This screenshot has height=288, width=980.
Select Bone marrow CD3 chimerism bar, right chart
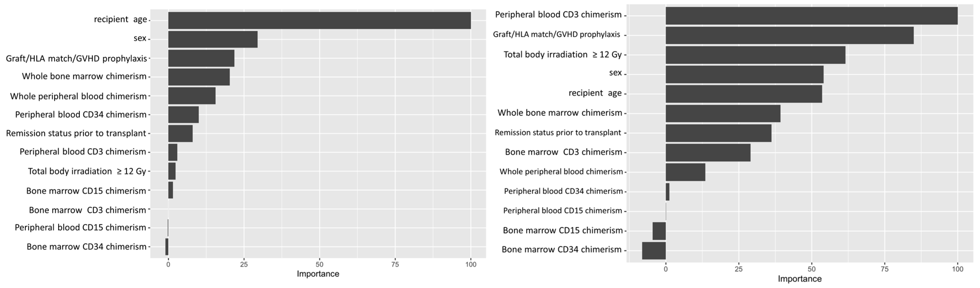point(708,153)
